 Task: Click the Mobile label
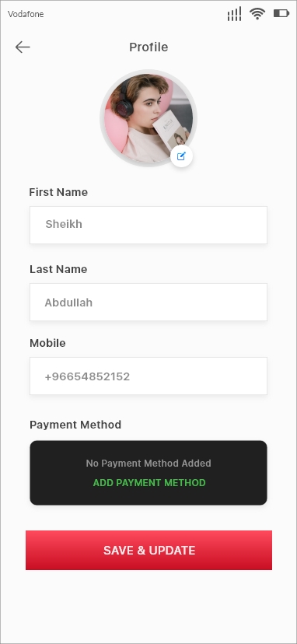coord(47,343)
